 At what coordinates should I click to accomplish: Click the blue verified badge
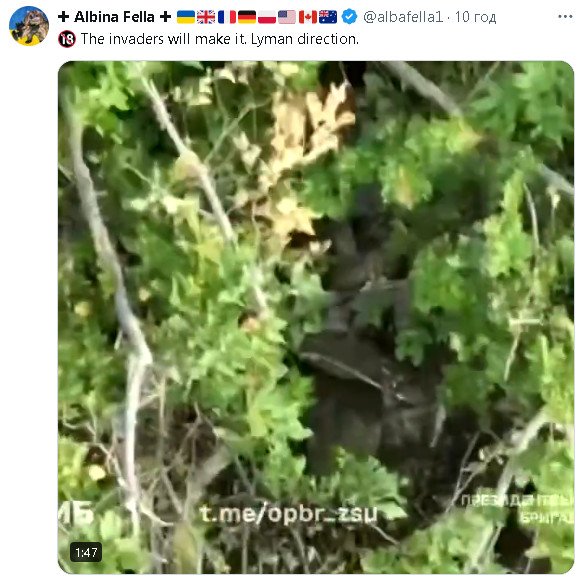(x=349, y=17)
